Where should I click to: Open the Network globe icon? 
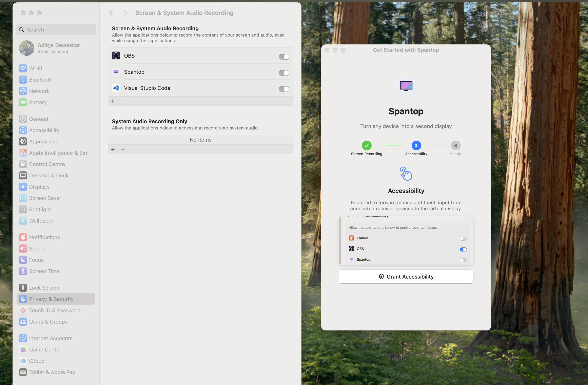(23, 91)
